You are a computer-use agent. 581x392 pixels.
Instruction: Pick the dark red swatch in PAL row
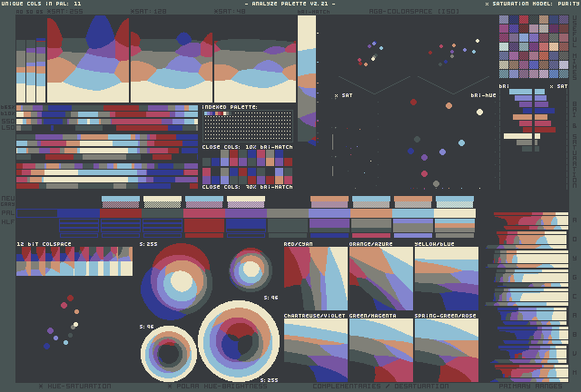pyautogui.click(x=121, y=213)
